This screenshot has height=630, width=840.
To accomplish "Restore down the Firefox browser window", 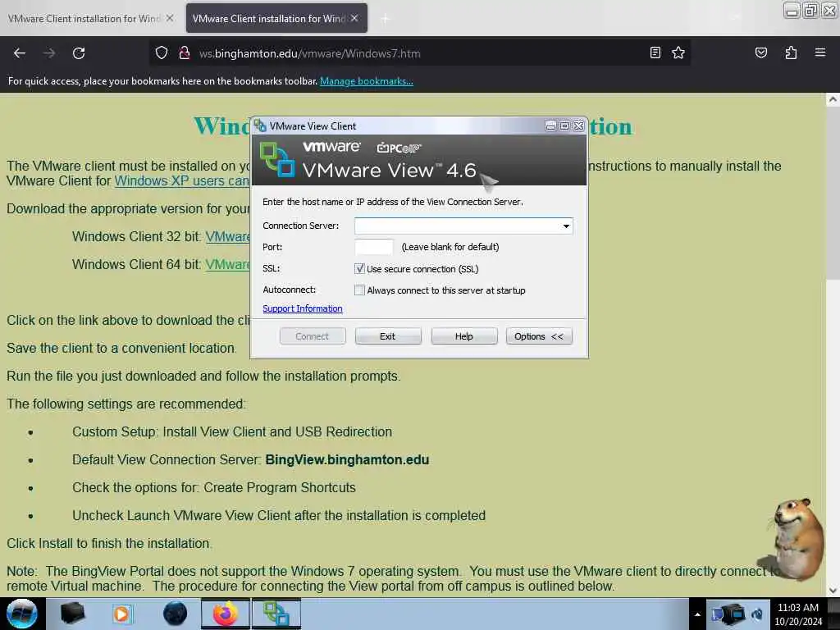I will click(x=810, y=10).
